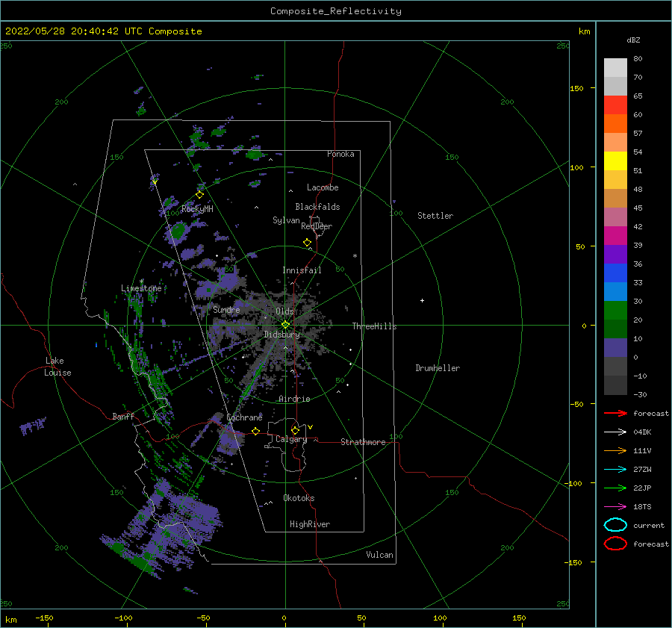Click the yellow radar center diamond near Didsbury
Image resolution: width=672 pixels, height=628 pixels.
285,325
